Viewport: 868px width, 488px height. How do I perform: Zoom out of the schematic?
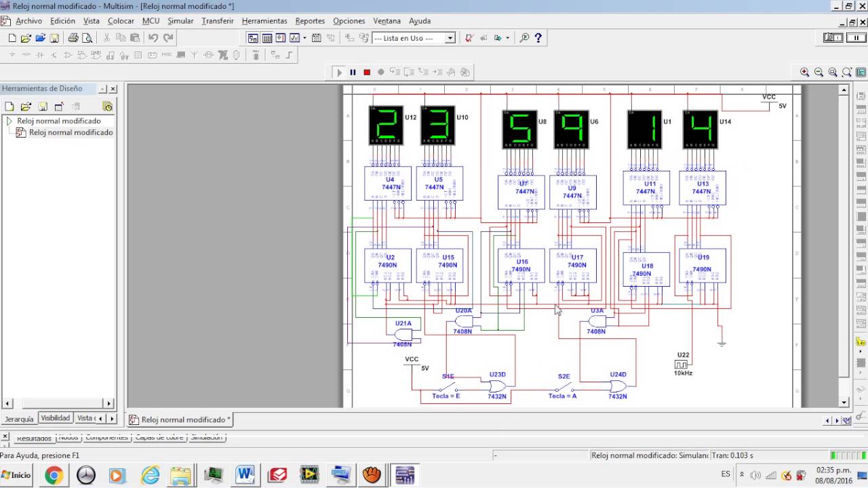coord(818,72)
